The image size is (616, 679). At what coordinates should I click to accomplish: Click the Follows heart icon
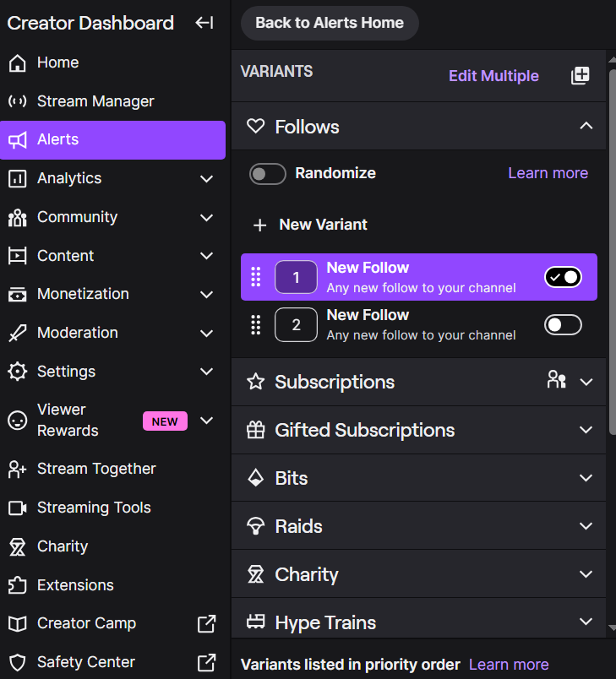(255, 127)
